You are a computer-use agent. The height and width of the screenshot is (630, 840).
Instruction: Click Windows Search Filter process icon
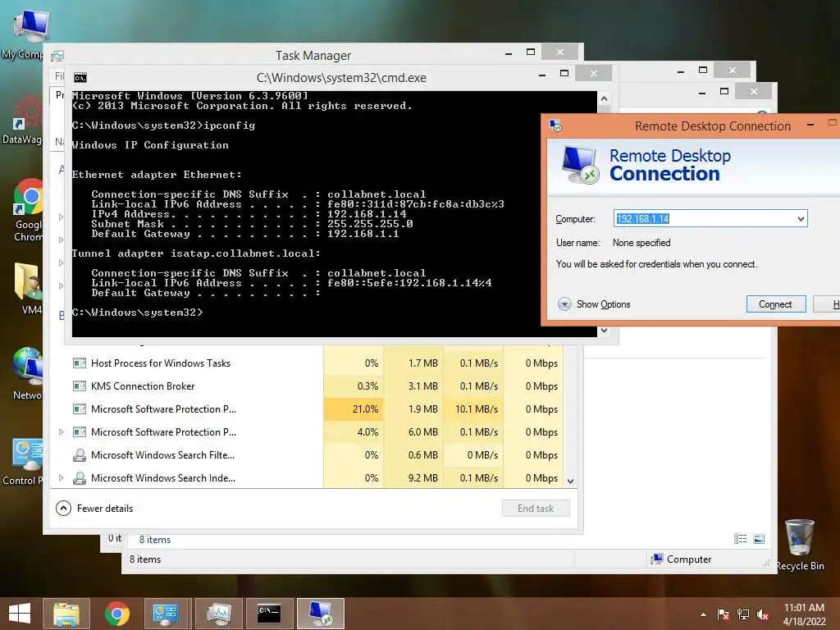click(80, 455)
